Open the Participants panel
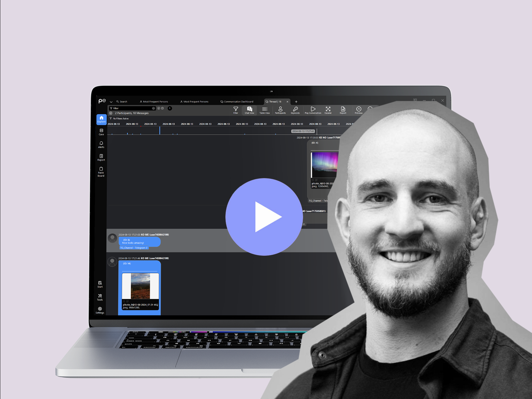532x399 pixels. coord(280,110)
